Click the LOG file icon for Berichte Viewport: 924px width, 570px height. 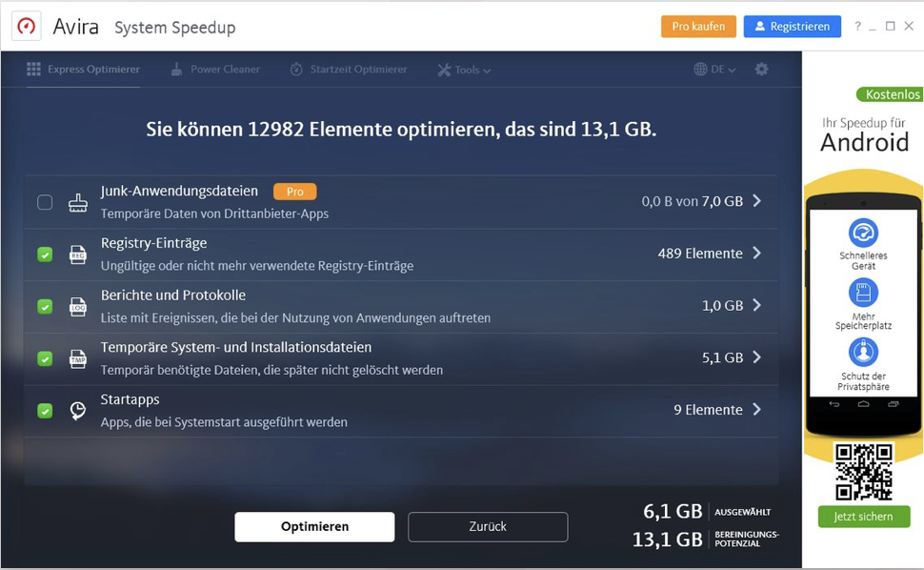pyautogui.click(x=78, y=307)
